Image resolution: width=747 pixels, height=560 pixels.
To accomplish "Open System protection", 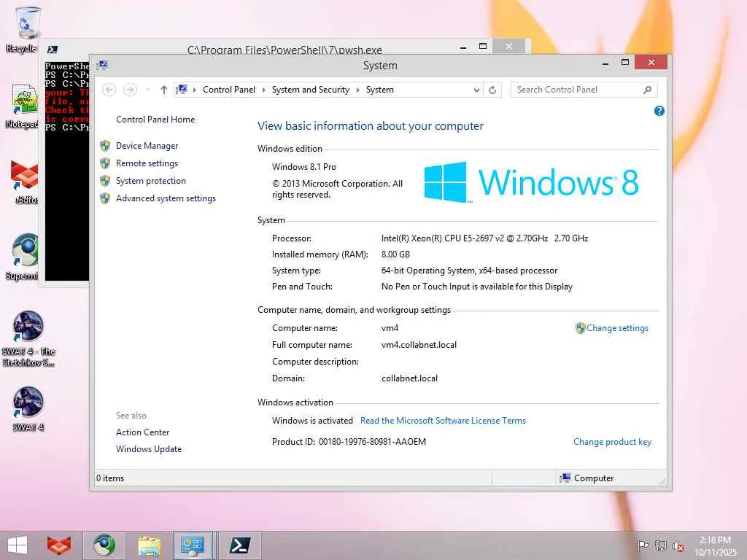I will pos(150,181).
